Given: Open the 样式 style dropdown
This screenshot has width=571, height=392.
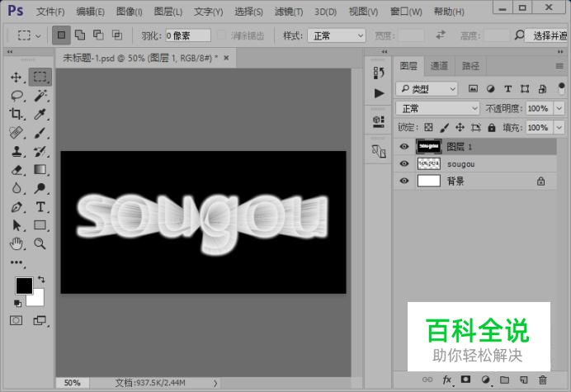Looking at the screenshot, I should click(x=337, y=35).
